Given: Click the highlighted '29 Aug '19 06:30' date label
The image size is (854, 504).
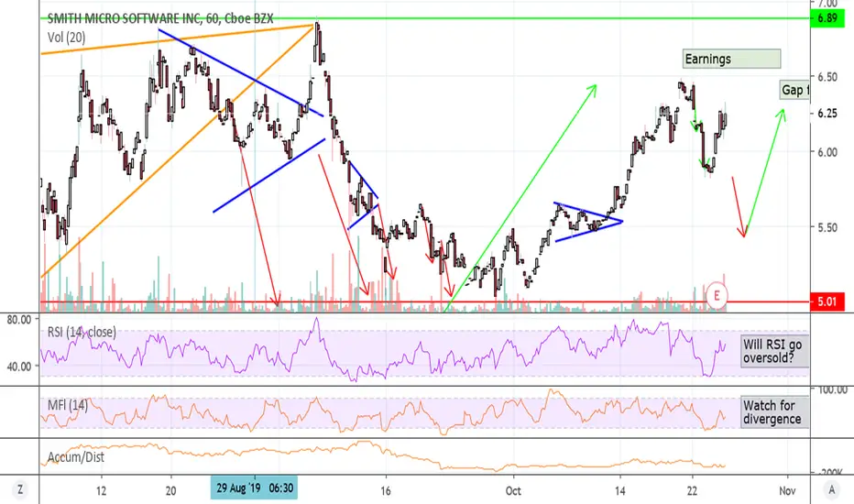Looking at the screenshot, I should (255, 488).
